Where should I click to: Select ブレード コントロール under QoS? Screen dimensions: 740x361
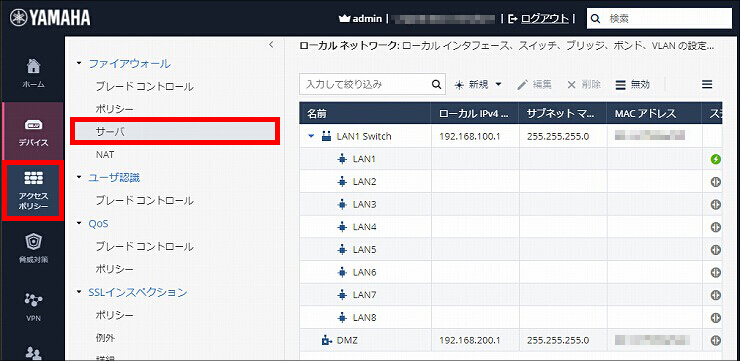click(x=144, y=246)
